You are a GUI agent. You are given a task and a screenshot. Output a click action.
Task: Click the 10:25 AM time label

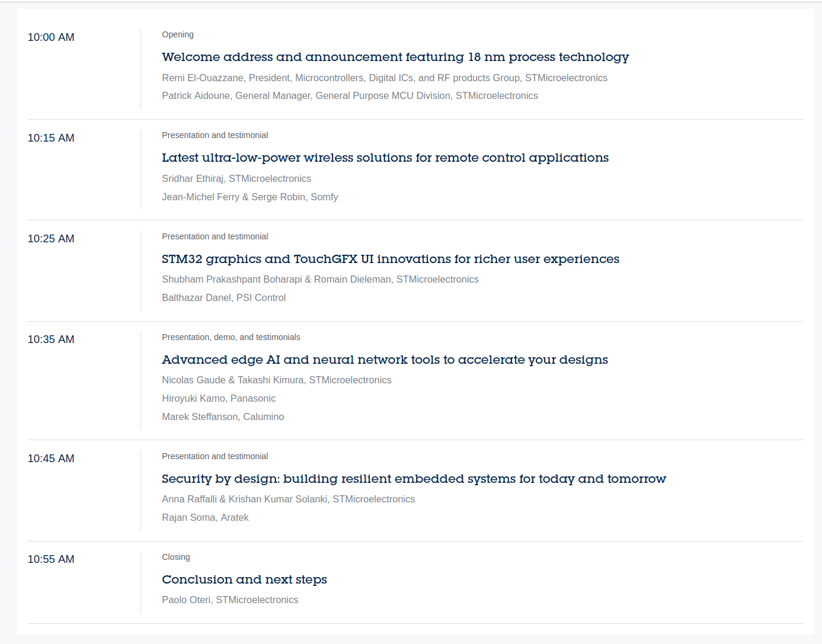click(x=51, y=239)
